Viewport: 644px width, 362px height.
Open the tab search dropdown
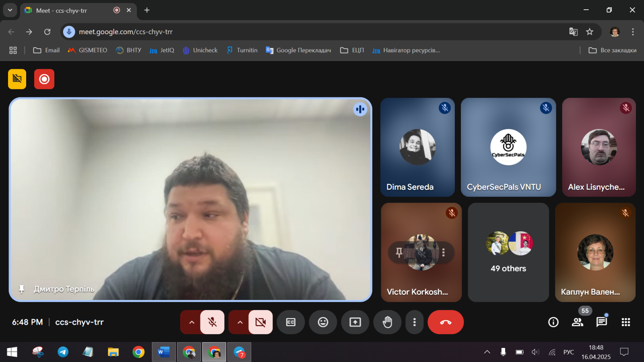(x=10, y=10)
